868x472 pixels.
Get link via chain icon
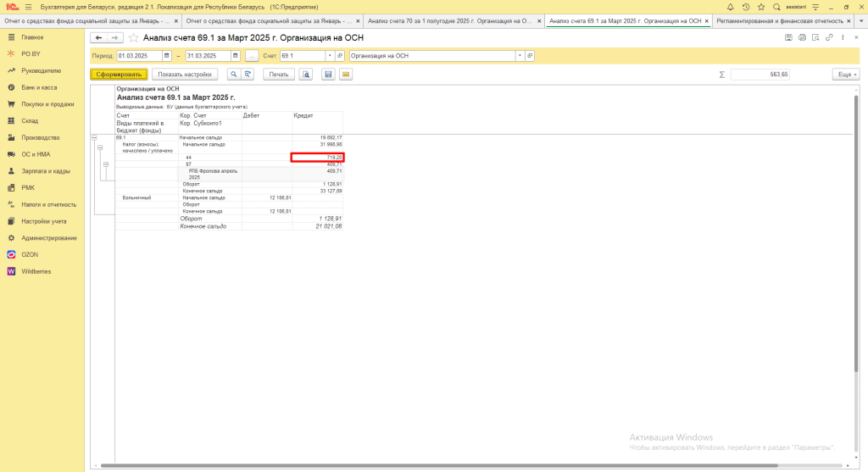coord(829,37)
